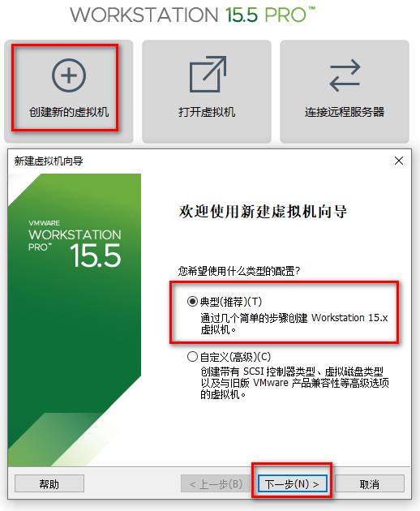Screen dimensions: 420x511
Task: Select the 典型(推荐) radio button
Action: point(192,301)
